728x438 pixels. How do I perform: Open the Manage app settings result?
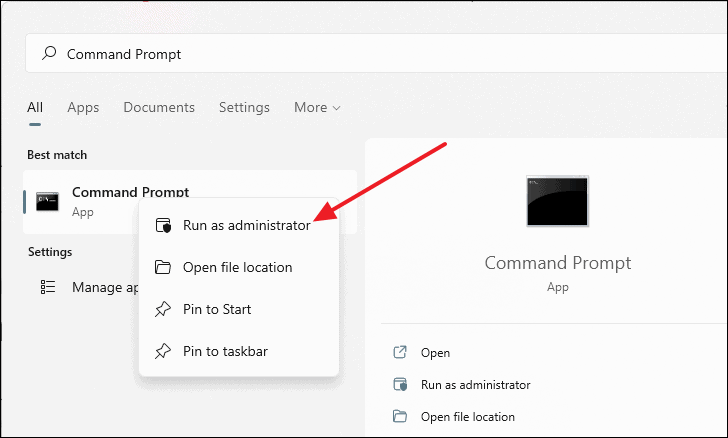tap(81, 288)
